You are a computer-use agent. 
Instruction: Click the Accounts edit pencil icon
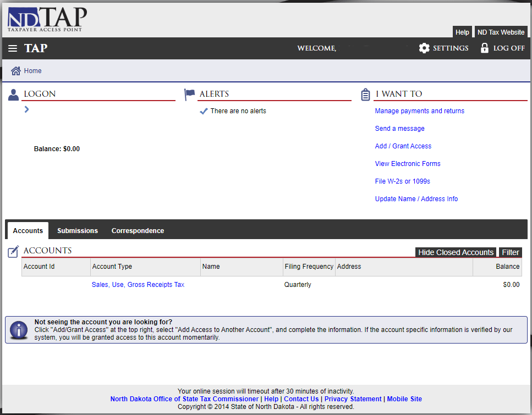13,252
